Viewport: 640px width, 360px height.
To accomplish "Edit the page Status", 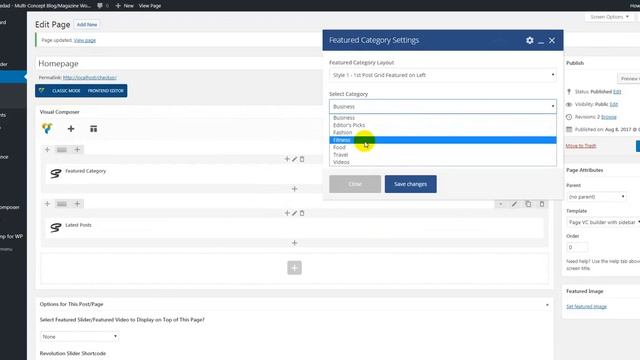I will pyautogui.click(x=617, y=92).
